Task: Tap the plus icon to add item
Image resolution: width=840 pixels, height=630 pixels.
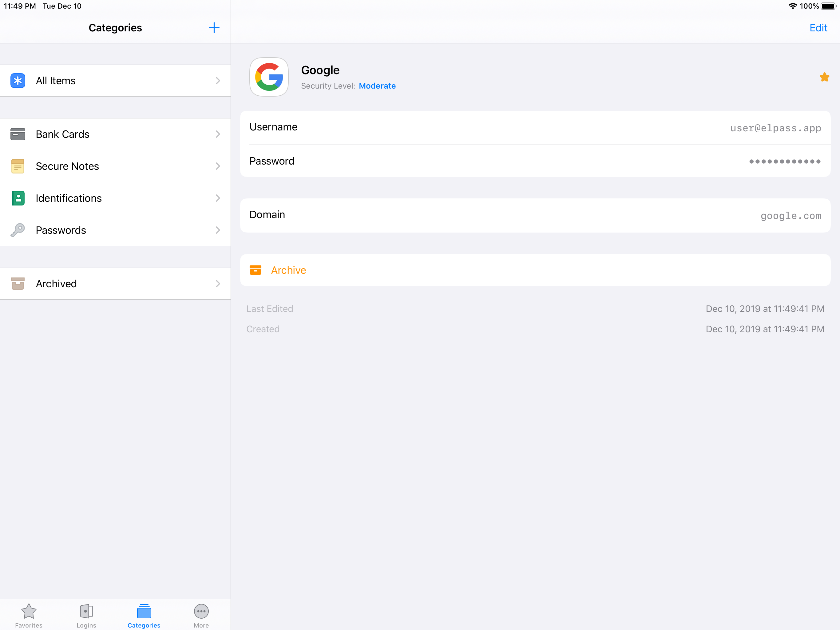Action: coord(214,28)
